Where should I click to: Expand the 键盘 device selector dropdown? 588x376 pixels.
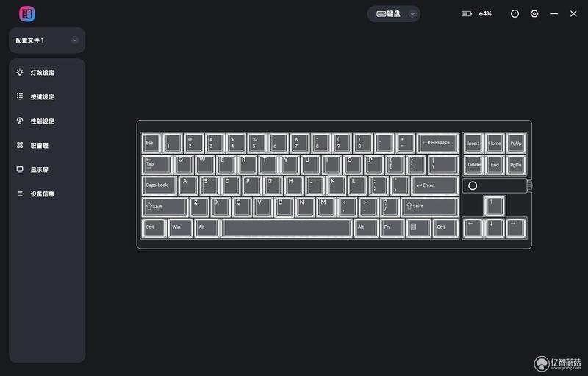click(412, 14)
